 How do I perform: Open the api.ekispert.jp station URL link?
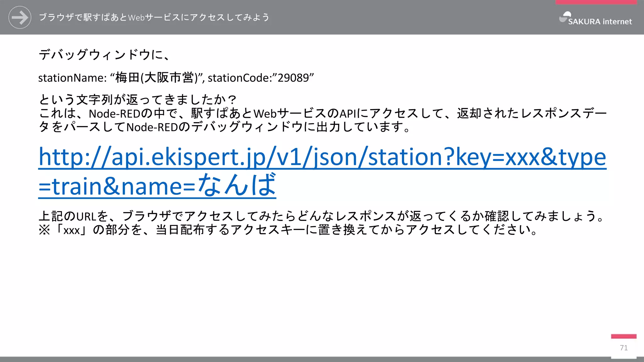[322, 171]
